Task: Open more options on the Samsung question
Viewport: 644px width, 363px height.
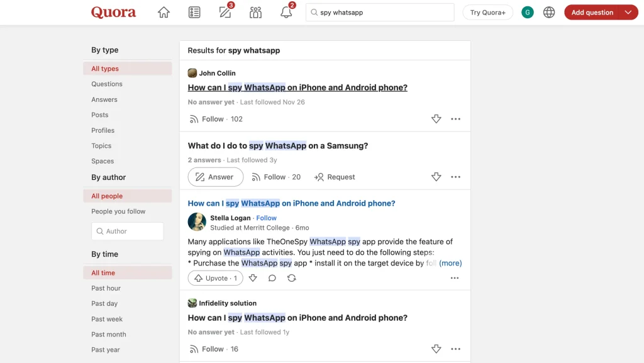Action: coord(455,177)
